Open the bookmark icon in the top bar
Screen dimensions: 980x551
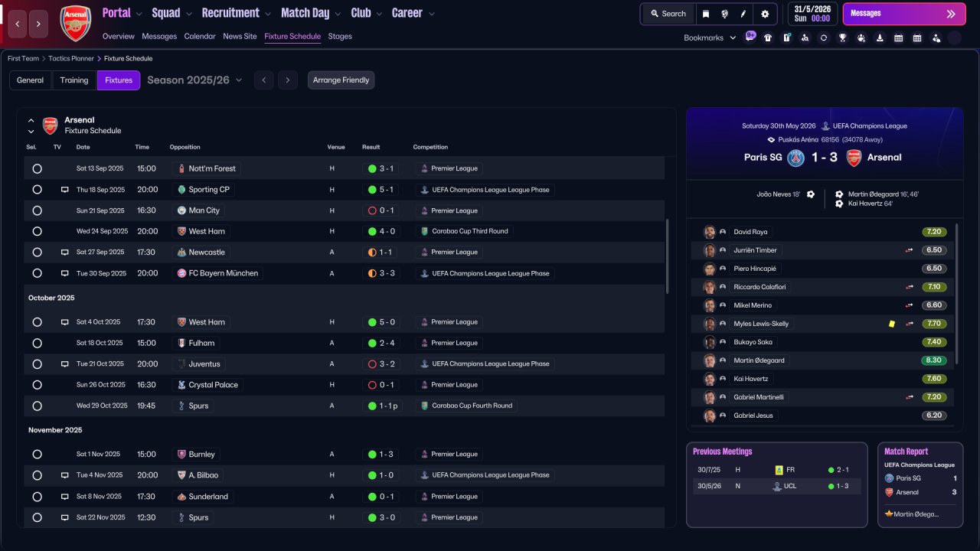pyautogui.click(x=706, y=14)
